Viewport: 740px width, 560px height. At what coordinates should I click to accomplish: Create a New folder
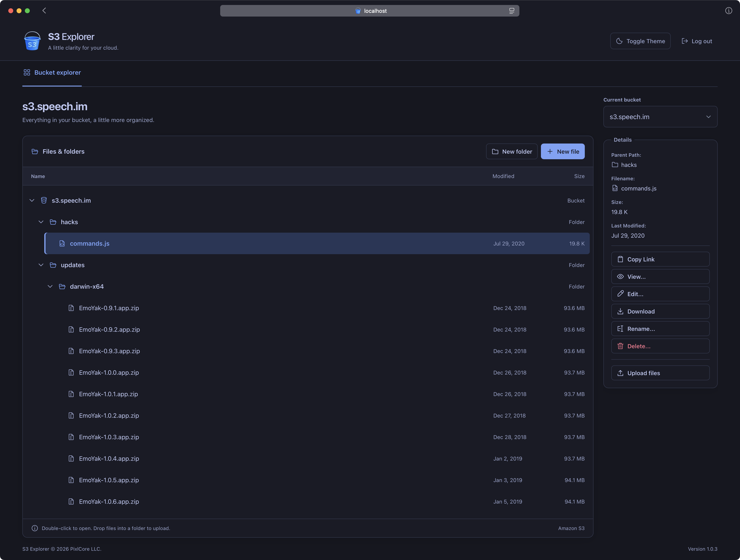point(512,151)
